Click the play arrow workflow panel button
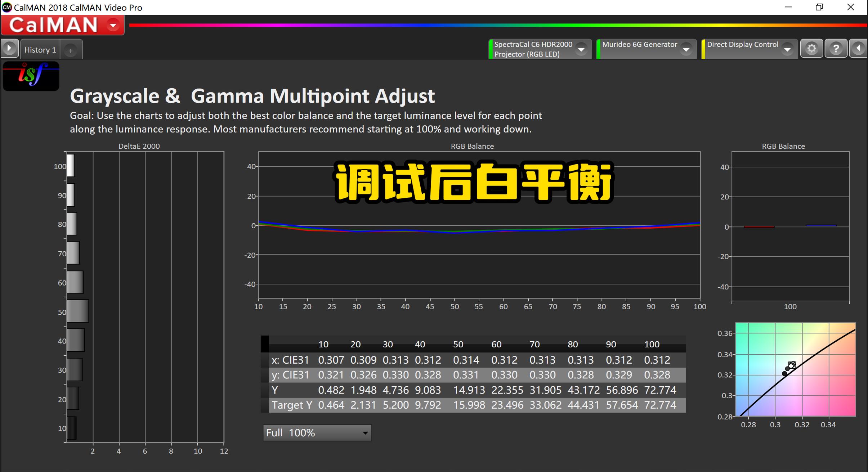 [x=9, y=48]
